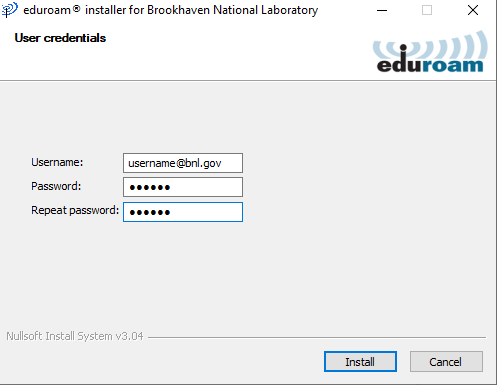Click the "Nullsoft Install System v3.04" text
This screenshot has width=497, height=385.
click(75, 336)
